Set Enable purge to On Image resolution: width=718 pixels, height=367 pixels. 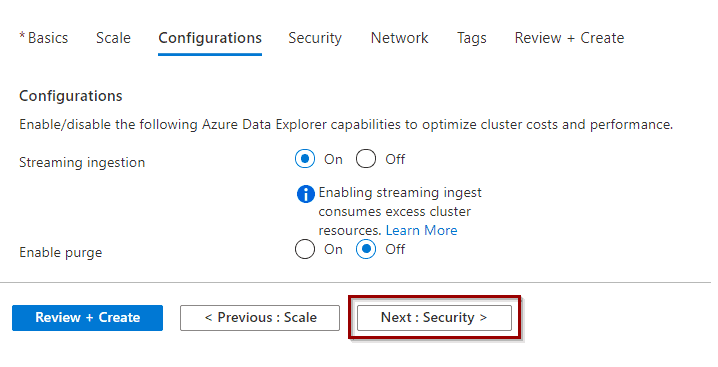coord(305,249)
